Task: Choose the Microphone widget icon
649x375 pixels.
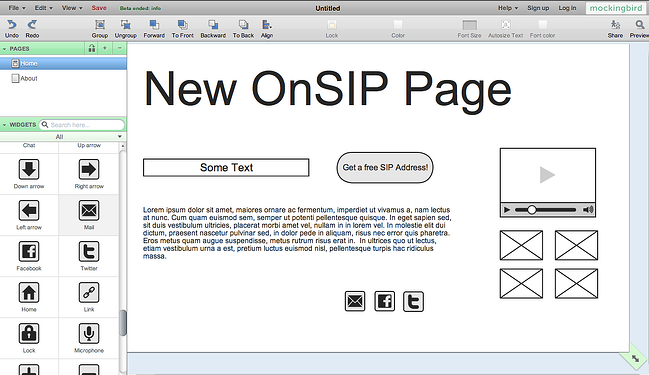Action: click(89, 333)
